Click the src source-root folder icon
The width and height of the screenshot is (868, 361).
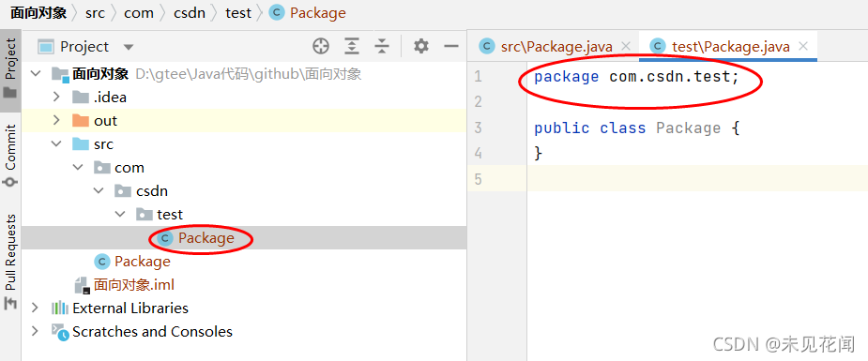81,144
